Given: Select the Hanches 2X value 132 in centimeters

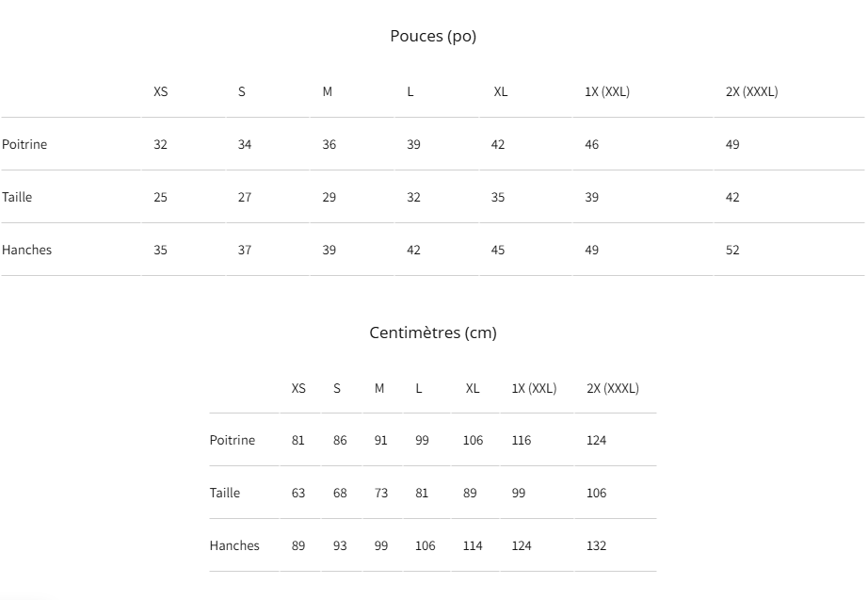Looking at the screenshot, I should click(x=596, y=546).
